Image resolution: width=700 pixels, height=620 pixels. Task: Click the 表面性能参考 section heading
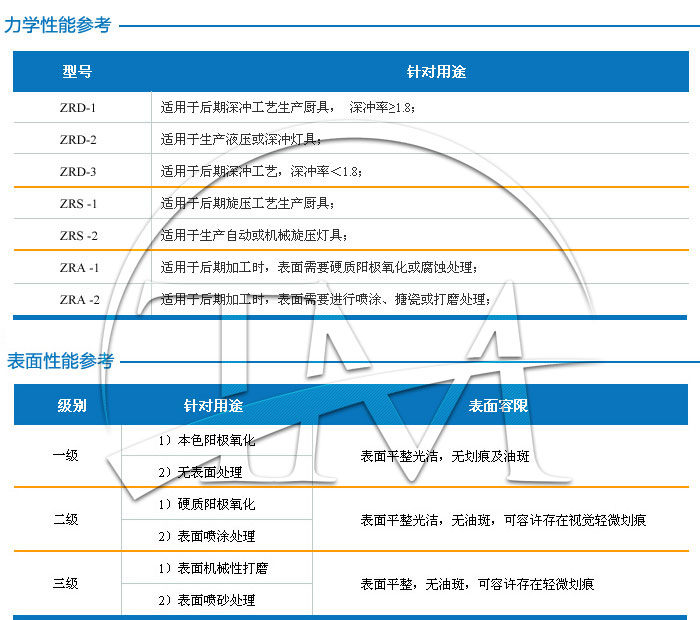[60, 360]
